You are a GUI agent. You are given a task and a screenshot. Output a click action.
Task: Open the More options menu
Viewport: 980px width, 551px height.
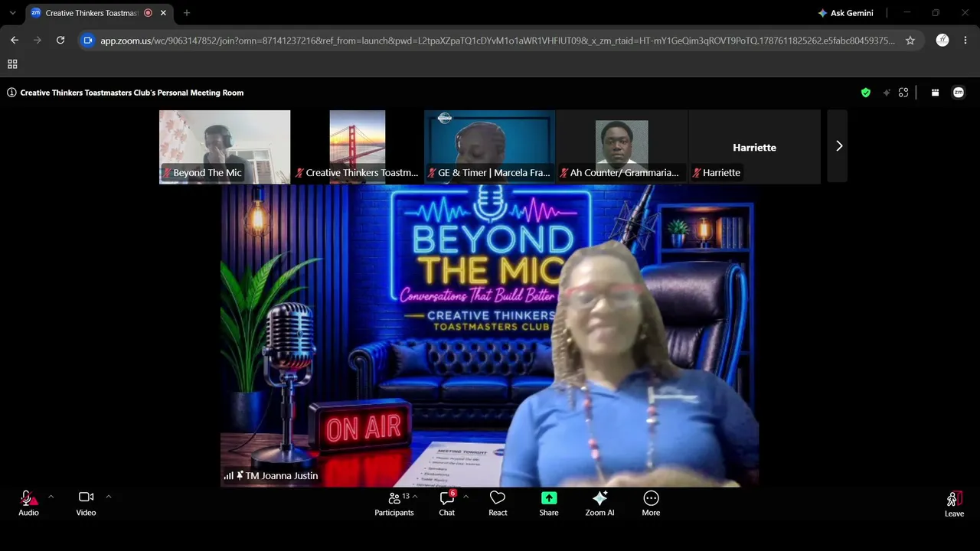click(x=651, y=503)
